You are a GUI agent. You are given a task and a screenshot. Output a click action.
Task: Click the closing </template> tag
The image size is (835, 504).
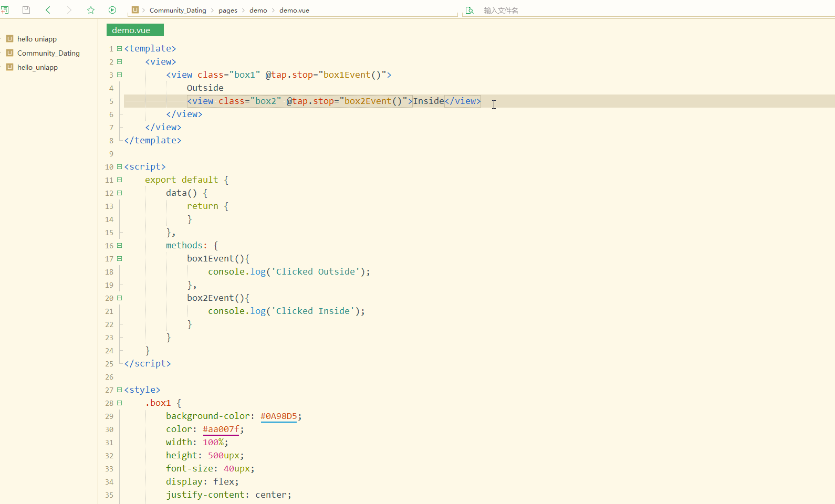click(153, 141)
